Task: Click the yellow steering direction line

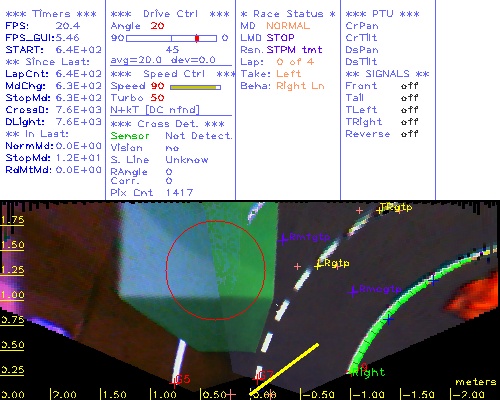Action: coord(284,369)
